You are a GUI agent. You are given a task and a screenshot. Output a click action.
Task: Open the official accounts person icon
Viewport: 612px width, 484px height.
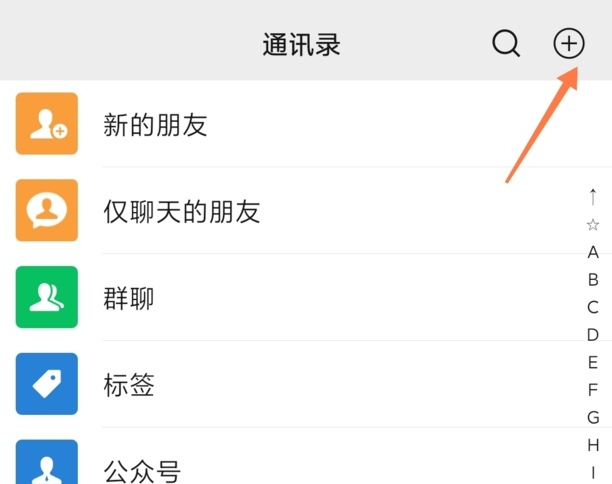[x=47, y=462]
